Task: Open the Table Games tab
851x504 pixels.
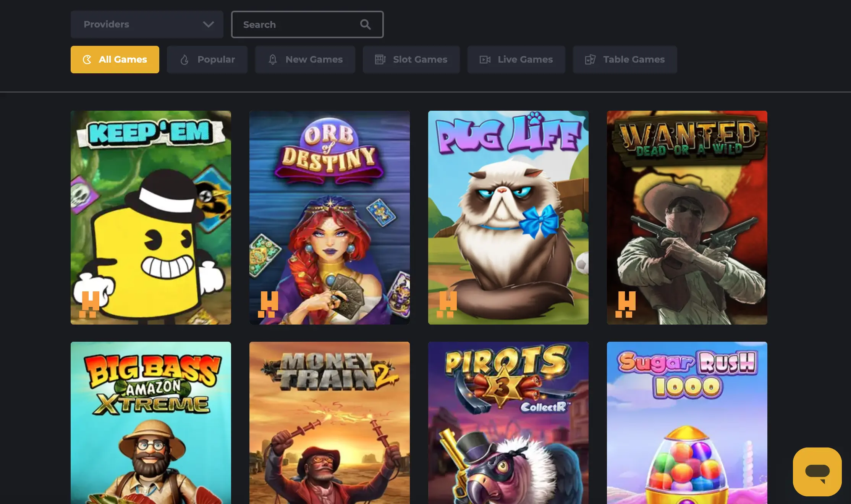Action: pos(625,60)
